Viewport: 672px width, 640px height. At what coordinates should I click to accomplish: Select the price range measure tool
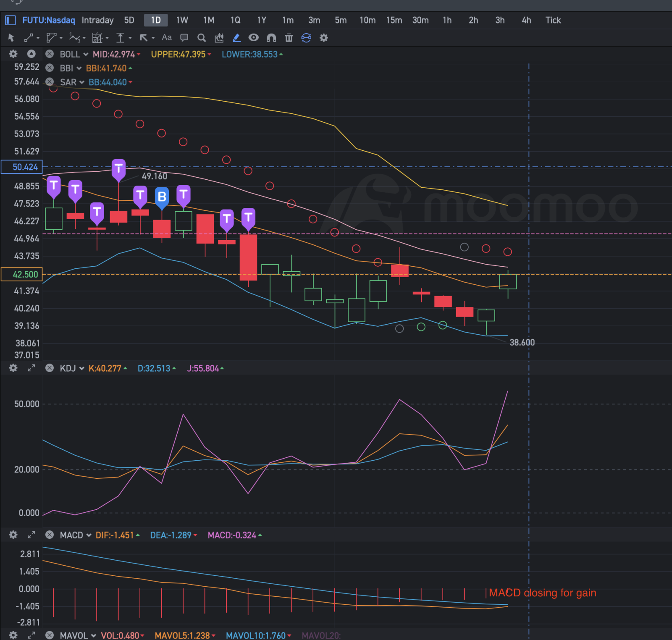pos(121,38)
